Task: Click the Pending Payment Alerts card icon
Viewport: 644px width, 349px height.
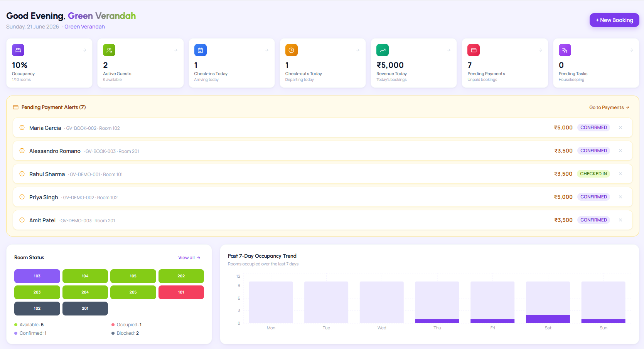Action: (16, 107)
